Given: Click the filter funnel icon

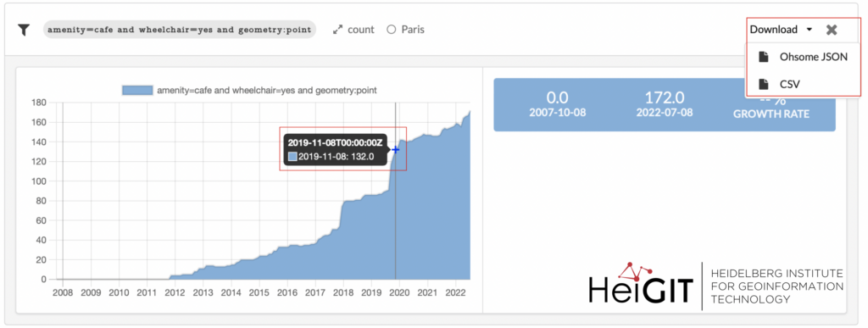Looking at the screenshot, I should click(x=23, y=30).
